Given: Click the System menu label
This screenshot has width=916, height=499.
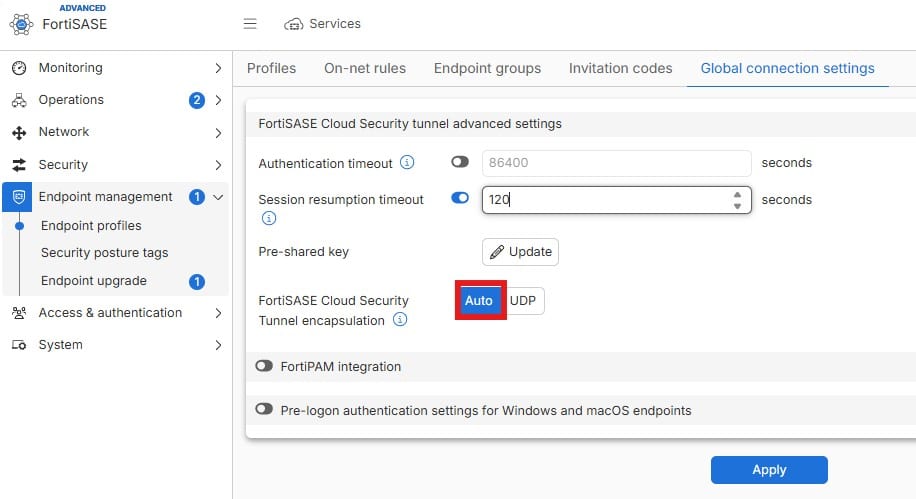Looking at the screenshot, I should pos(60,345).
